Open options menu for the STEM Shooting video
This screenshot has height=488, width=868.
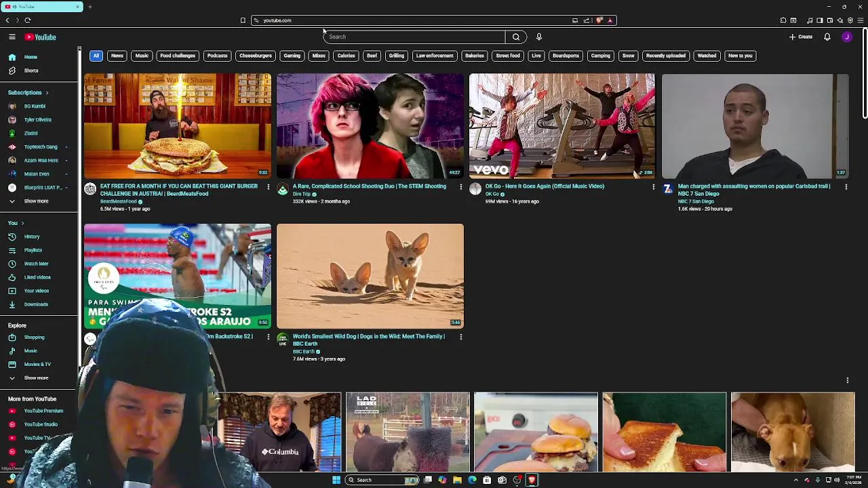(461, 186)
